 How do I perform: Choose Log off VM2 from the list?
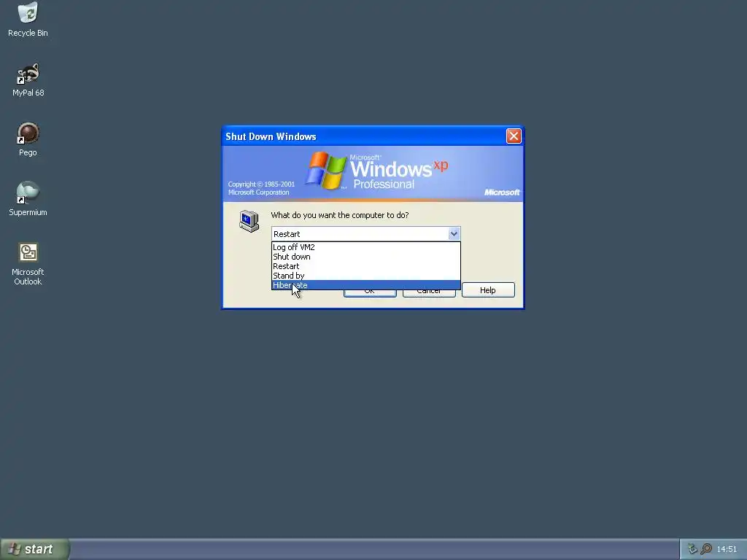[366, 247]
